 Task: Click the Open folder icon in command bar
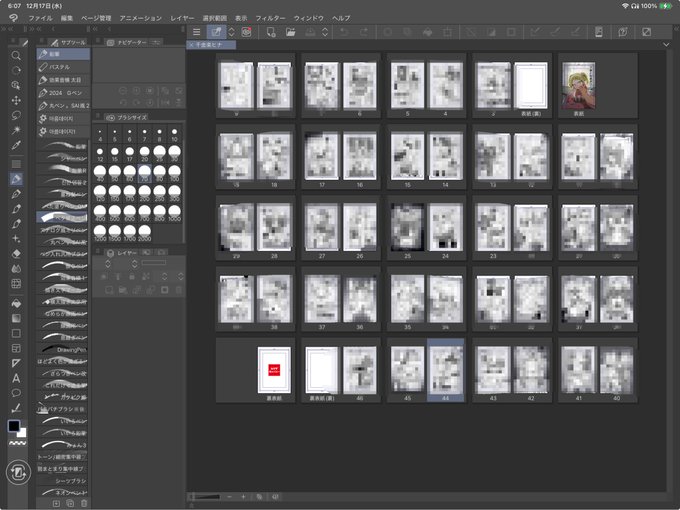tap(290, 32)
